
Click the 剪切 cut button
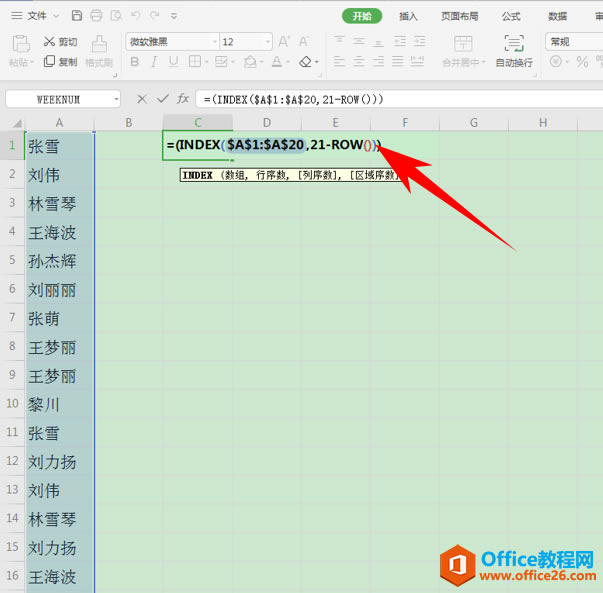[60, 42]
